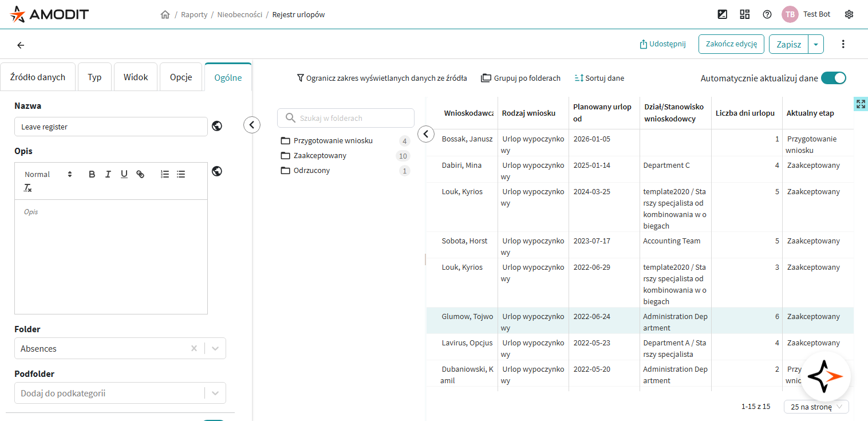Open the help question mark icon

pyautogui.click(x=767, y=14)
